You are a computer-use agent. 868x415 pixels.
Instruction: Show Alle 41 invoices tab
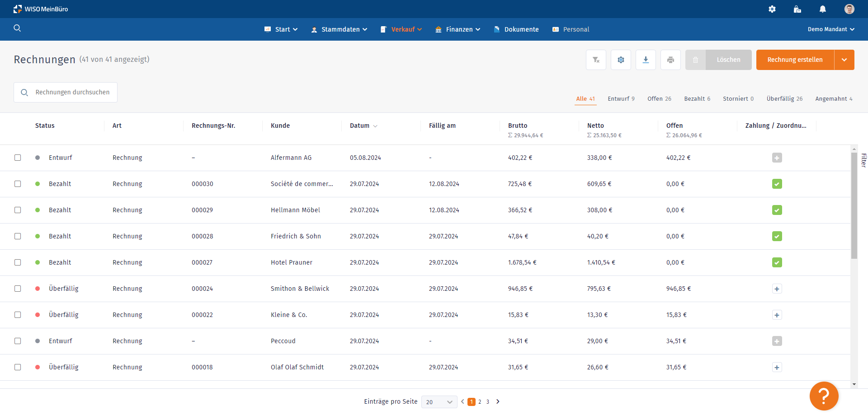pos(585,98)
